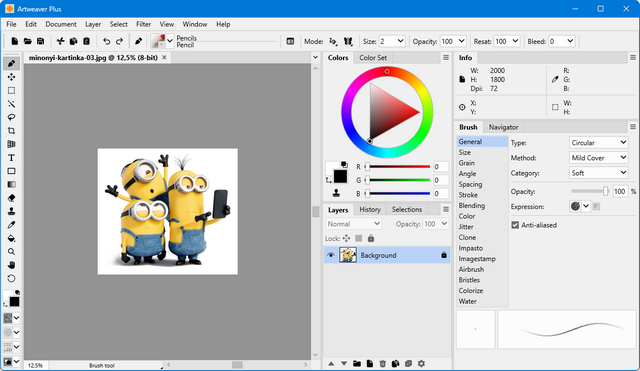Click the Redo arrow
This screenshot has width=640, height=371.
click(119, 41)
